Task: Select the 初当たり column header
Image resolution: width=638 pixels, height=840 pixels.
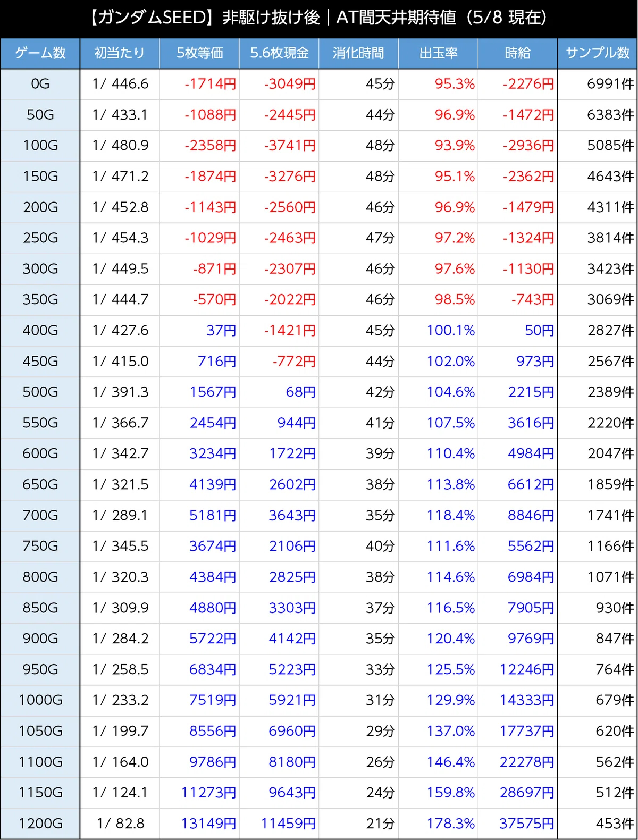Action: tap(120, 53)
